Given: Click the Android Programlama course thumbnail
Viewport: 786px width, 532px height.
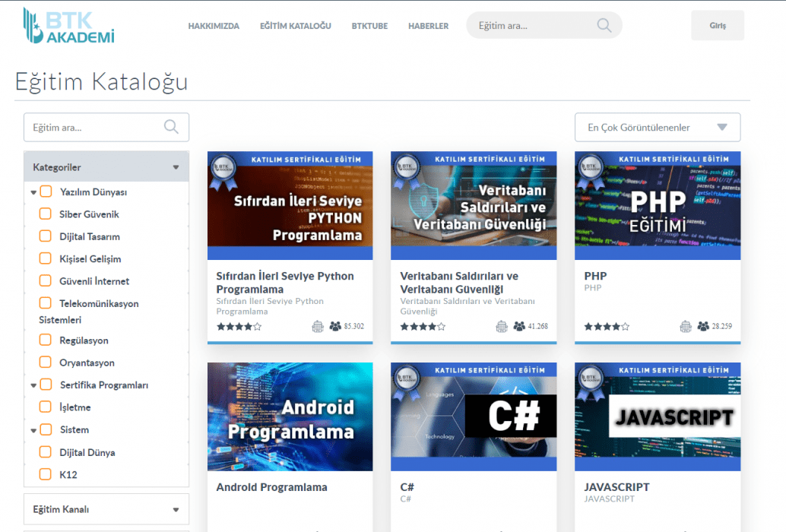Looking at the screenshot, I should coord(290,416).
